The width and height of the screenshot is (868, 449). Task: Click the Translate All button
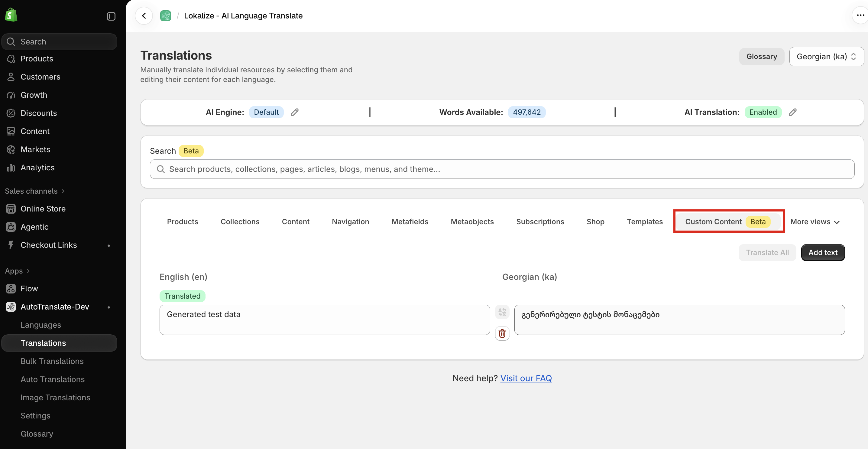[767, 253]
